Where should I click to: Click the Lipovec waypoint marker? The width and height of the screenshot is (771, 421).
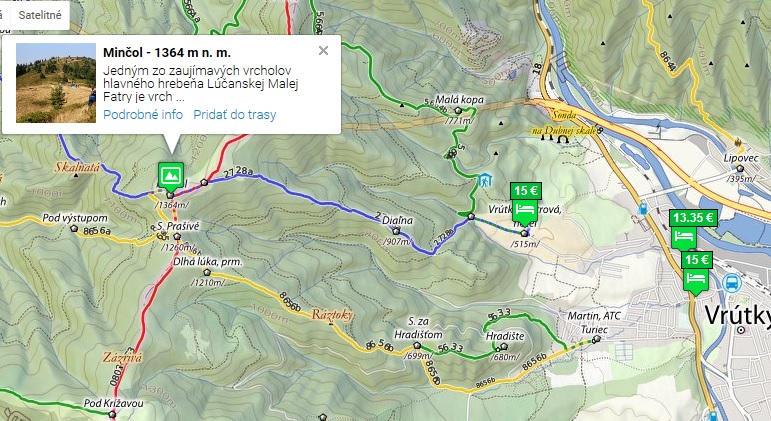point(740,169)
